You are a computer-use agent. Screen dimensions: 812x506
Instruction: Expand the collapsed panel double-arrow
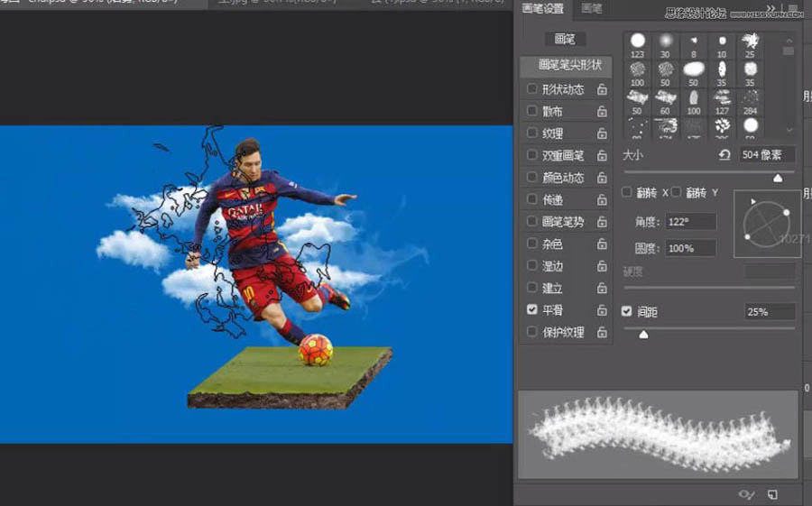pyautogui.click(x=771, y=8)
